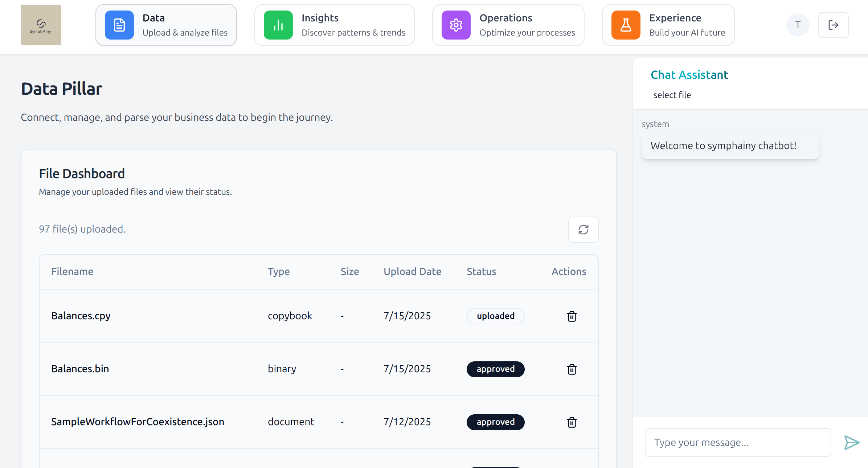Screen dimensions: 868x468
Task: Click the uploaded status badge
Action: 495,316
